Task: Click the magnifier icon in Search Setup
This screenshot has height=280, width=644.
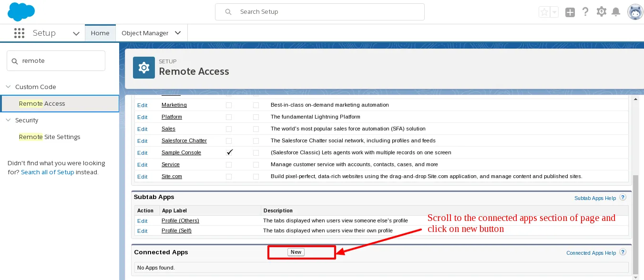Action: (228, 12)
